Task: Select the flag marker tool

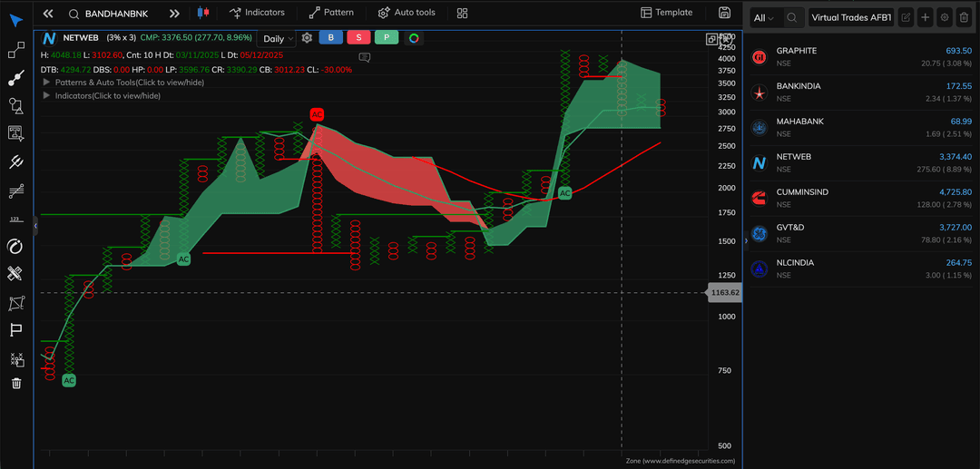Action: (x=15, y=330)
